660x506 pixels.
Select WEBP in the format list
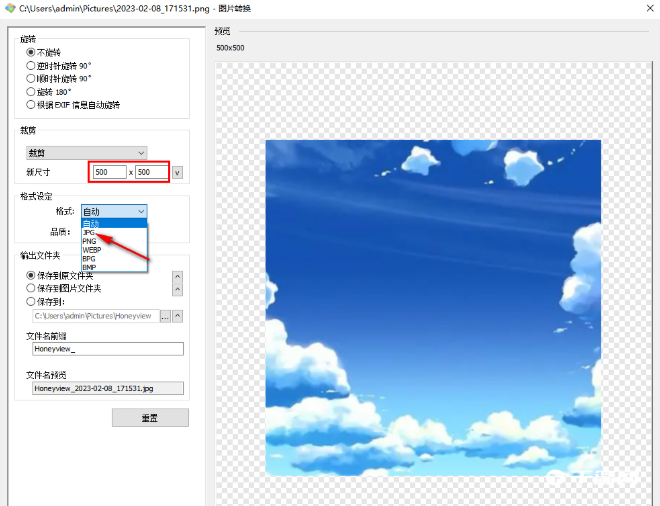click(x=92, y=250)
